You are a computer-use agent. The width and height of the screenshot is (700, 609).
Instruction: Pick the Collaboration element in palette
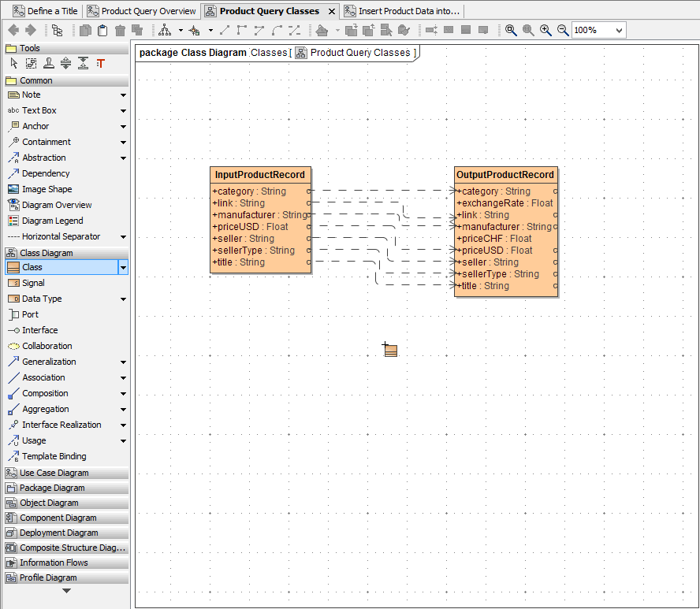(47, 346)
